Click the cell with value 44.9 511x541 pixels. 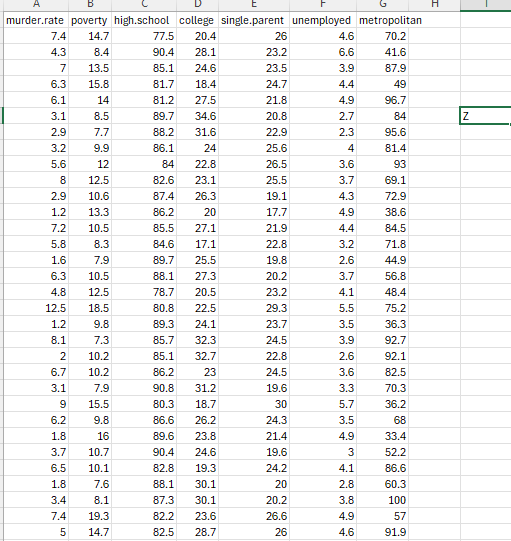383,260
